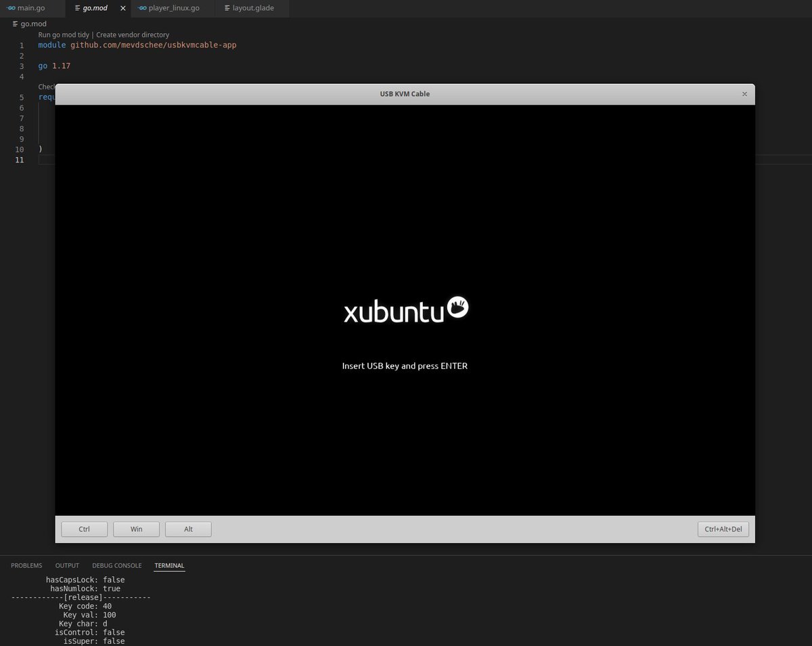Select the TERMINAL panel tab
This screenshot has width=812, height=646.
tap(169, 565)
